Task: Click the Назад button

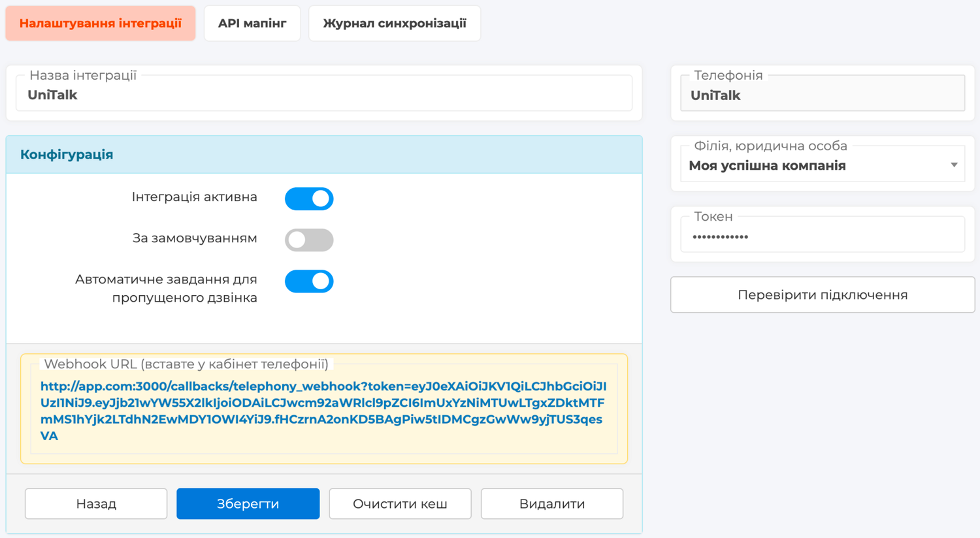Action: pos(96,503)
